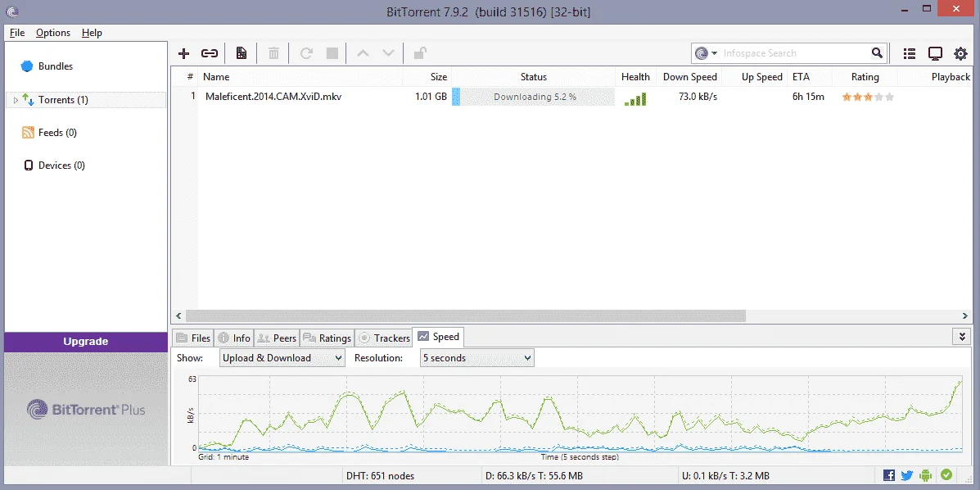
Task: Click the Downloading 5.2 % progress bar
Action: coord(533,97)
